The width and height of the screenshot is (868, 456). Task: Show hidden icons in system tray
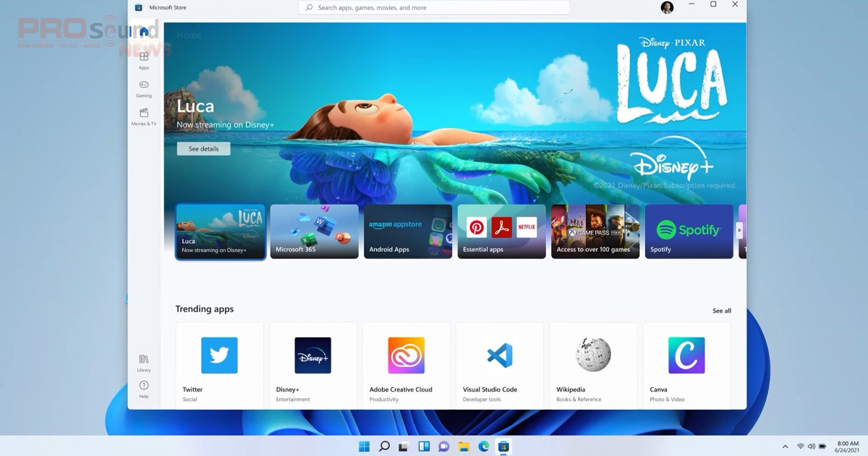(785, 447)
